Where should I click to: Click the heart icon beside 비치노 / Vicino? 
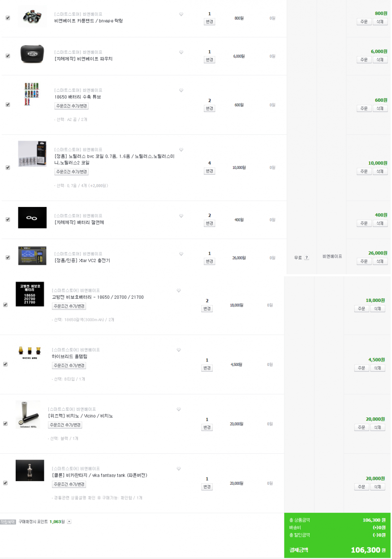point(178,409)
